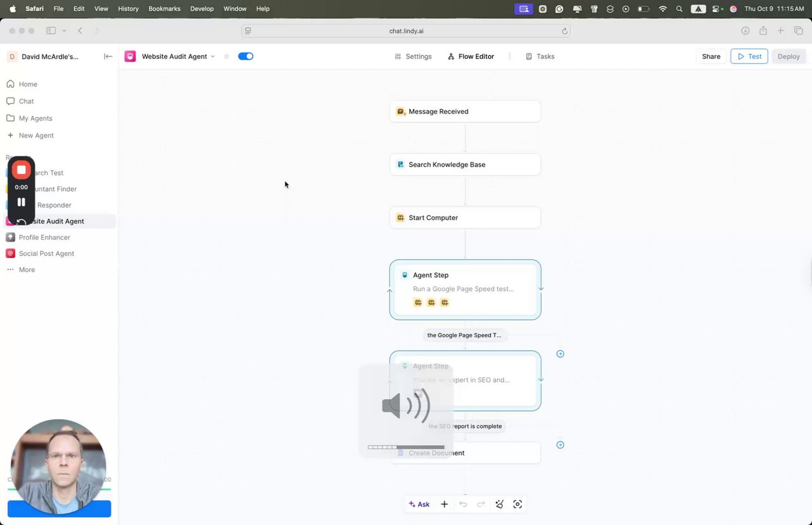
Task: Show Safari downloads
Action: (x=745, y=30)
